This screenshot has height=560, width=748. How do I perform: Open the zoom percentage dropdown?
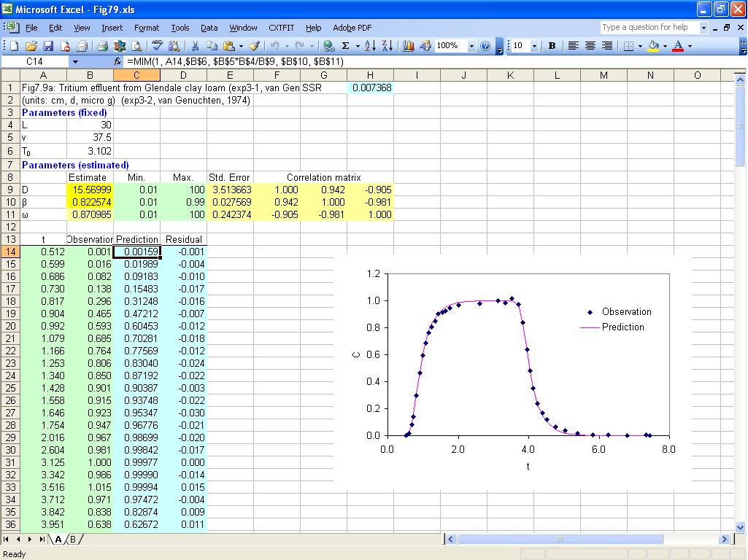coord(471,46)
